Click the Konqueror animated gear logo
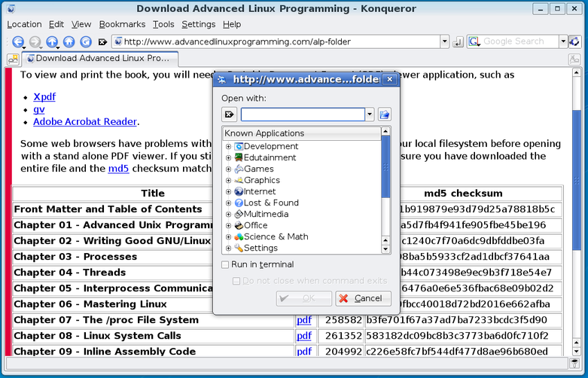The height and width of the screenshot is (378, 588). (x=575, y=41)
